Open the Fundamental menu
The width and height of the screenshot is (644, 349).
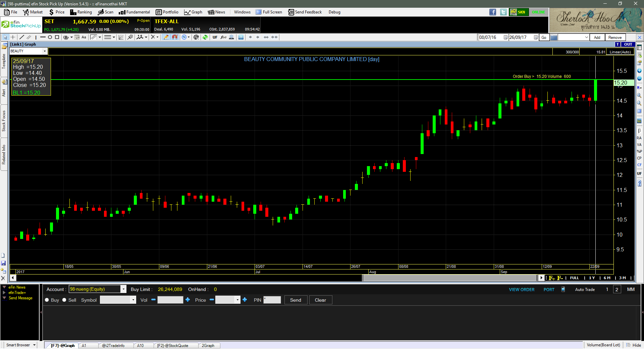(x=134, y=12)
